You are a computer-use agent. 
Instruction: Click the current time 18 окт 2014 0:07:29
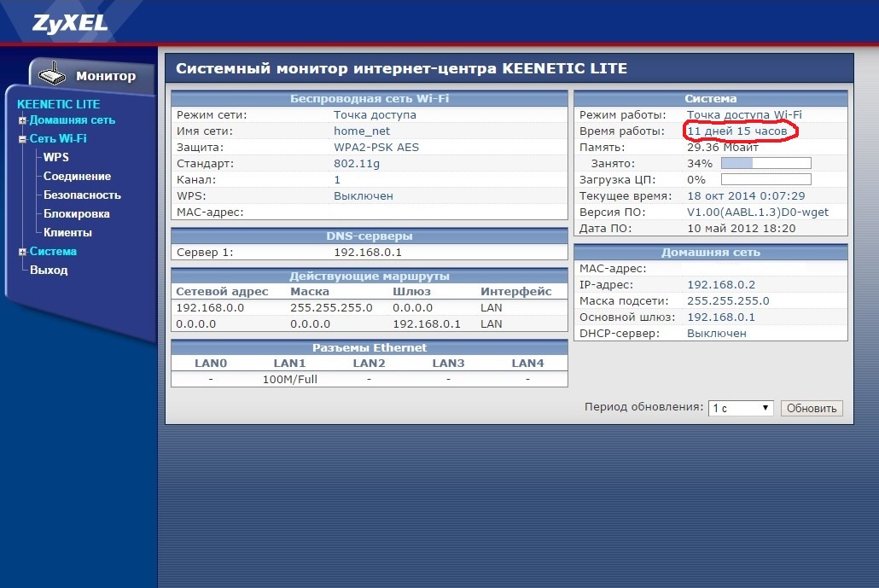tap(746, 196)
